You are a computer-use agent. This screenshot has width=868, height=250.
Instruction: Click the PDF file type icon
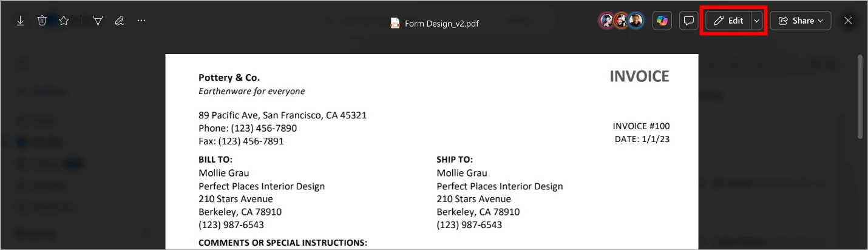click(395, 23)
